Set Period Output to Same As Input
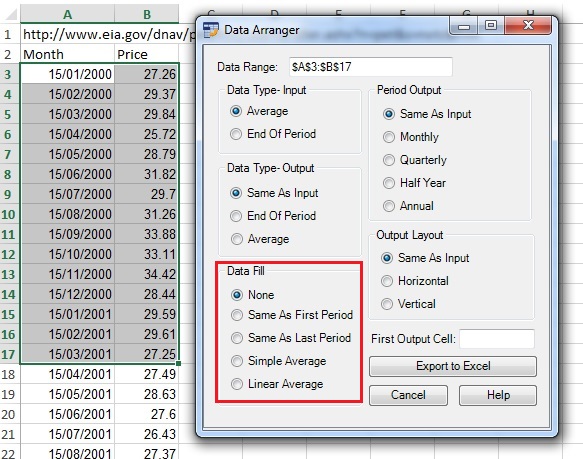The height and width of the screenshot is (459, 583). (427, 114)
